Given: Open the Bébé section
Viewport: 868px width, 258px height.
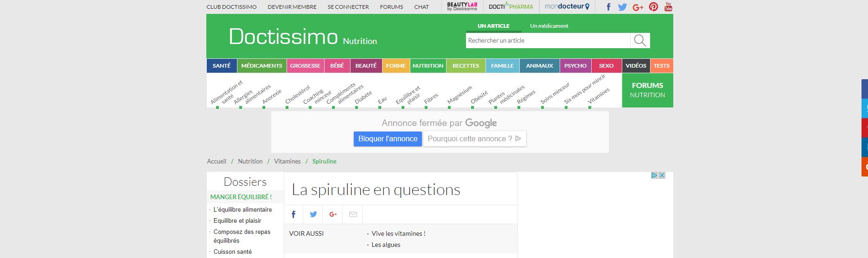Looking at the screenshot, I should tap(337, 66).
